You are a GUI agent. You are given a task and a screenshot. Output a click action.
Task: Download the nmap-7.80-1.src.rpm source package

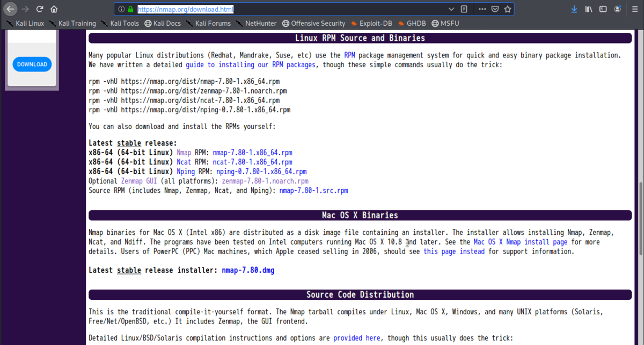(x=313, y=190)
